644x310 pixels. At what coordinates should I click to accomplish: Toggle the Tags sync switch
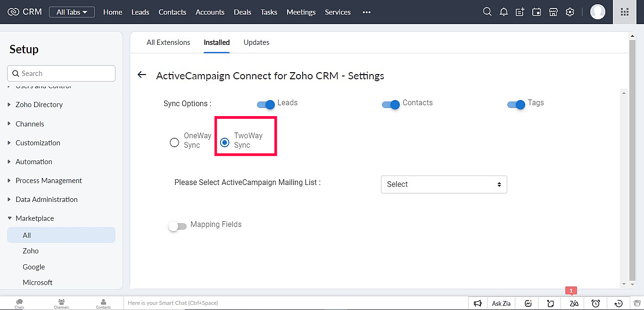[516, 105]
